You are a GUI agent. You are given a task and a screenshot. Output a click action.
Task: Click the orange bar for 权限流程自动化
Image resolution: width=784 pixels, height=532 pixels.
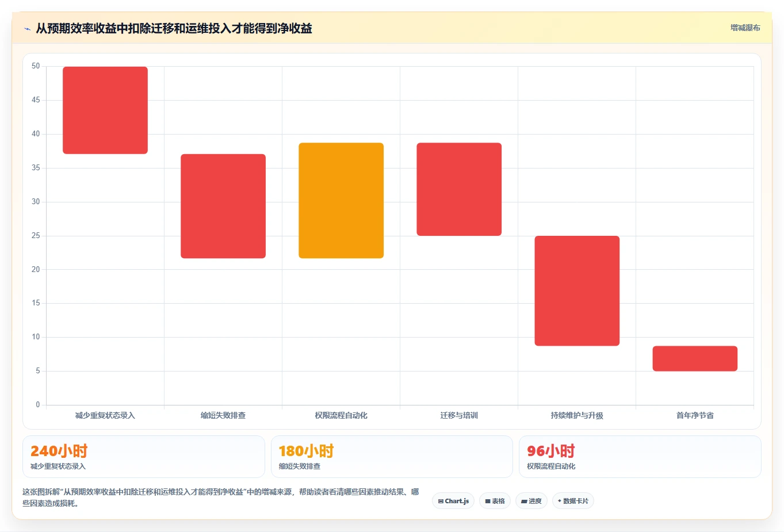coord(341,200)
